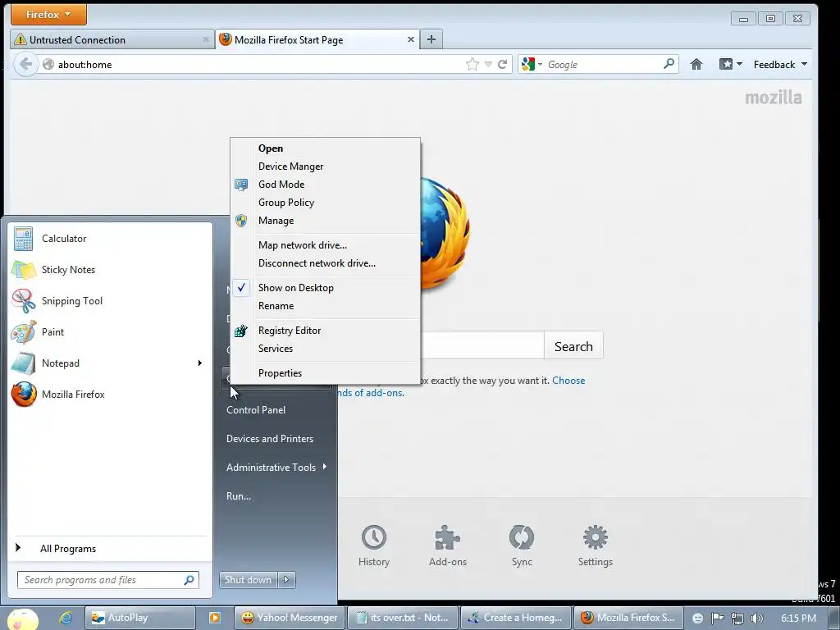Open the search engine selector dropdown
The width and height of the screenshot is (840, 630).
coord(532,64)
